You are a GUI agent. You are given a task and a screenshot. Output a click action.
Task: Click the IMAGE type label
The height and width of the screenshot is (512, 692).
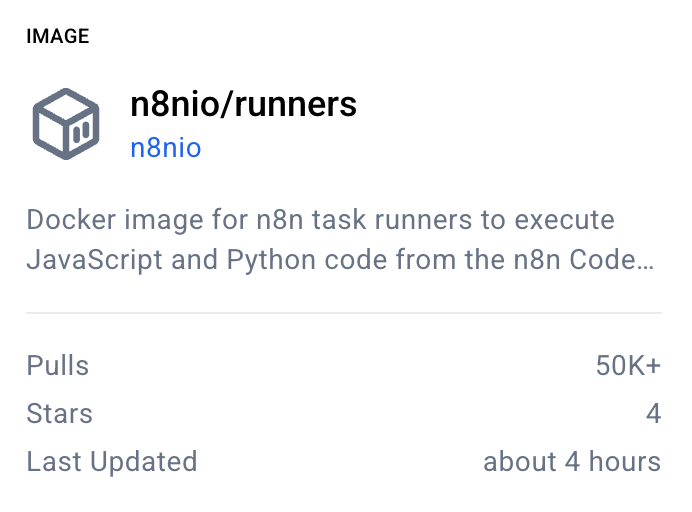pyautogui.click(x=58, y=37)
